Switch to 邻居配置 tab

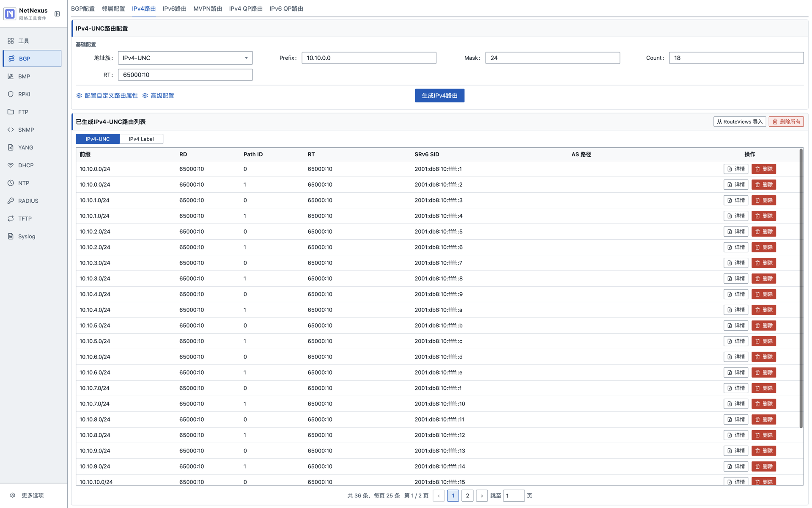coord(113,8)
